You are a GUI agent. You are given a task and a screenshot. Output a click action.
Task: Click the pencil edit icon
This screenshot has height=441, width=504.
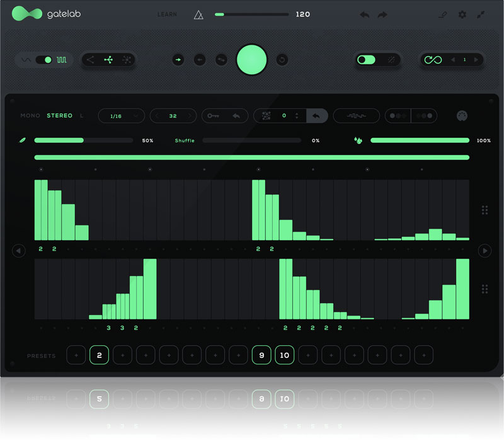(x=442, y=14)
